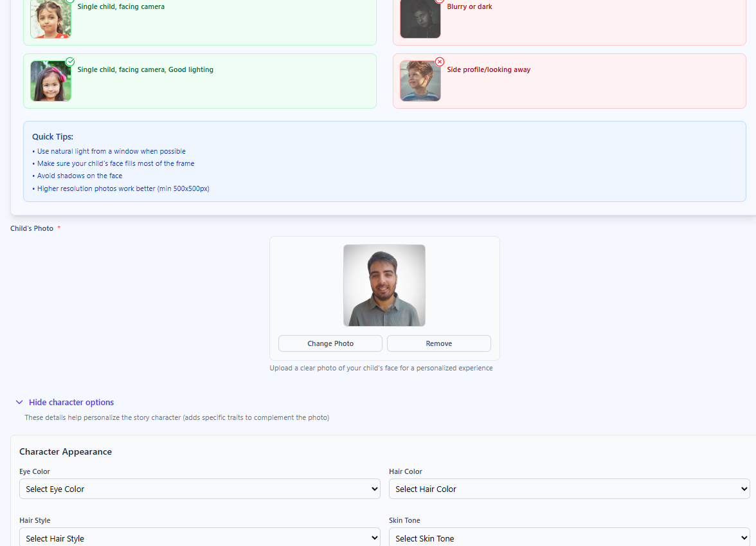Click the thumbnail of the girl facing camera

point(50,19)
